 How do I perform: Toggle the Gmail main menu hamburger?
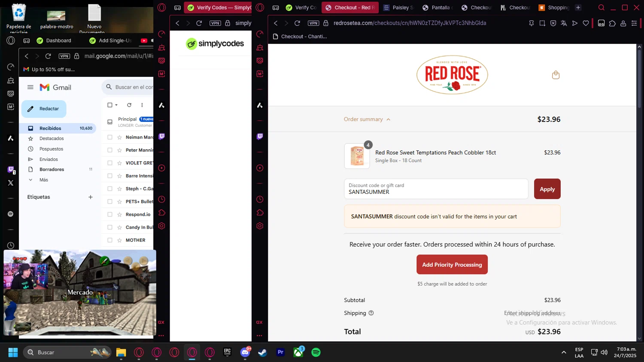30,87
